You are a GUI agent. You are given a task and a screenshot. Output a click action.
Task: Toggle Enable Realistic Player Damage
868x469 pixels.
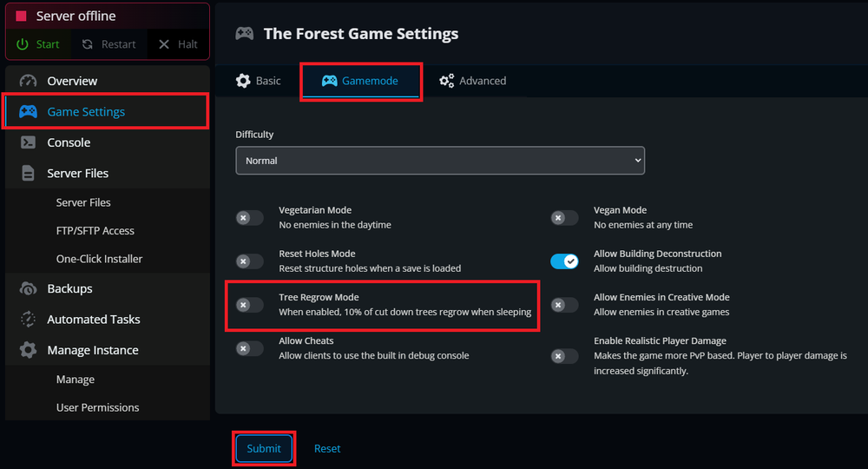[564, 356]
